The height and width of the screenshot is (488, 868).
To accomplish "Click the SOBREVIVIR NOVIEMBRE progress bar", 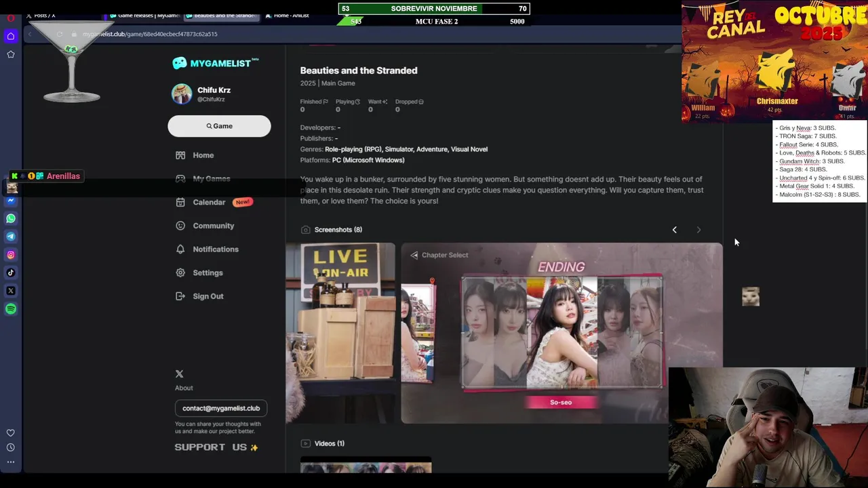I will [x=434, y=9].
